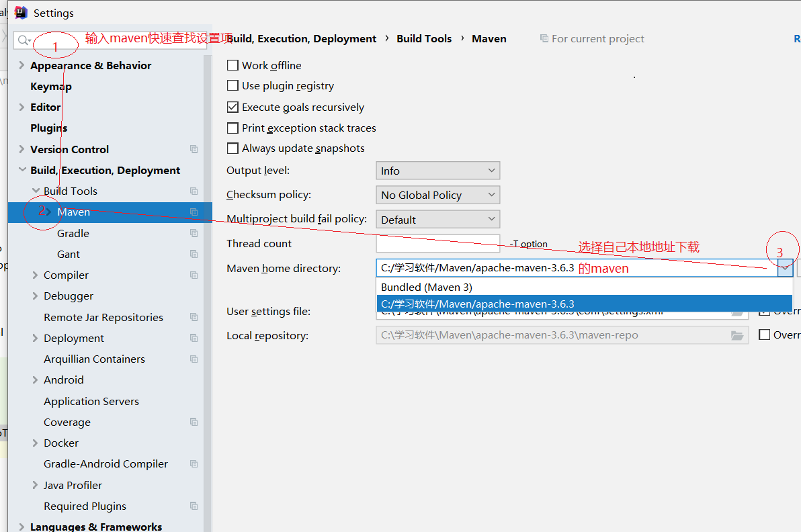The height and width of the screenshot is (532, 801).
Task: Select Arquillian Containers in the tree
Action: tap(95, 359)
